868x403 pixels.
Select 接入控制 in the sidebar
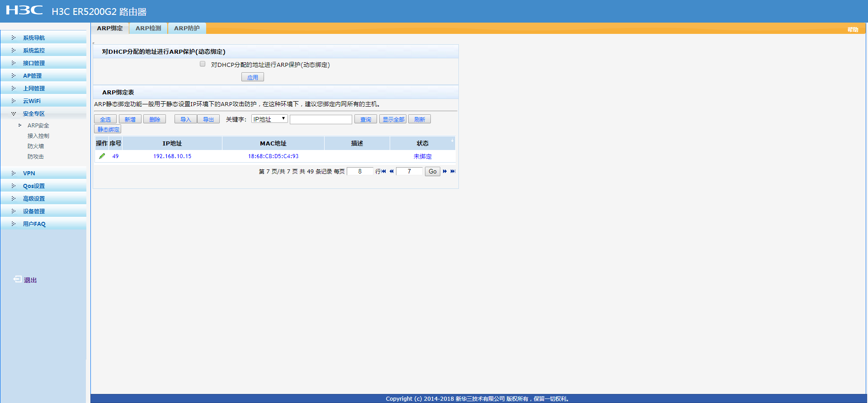[x=38, y=136]
